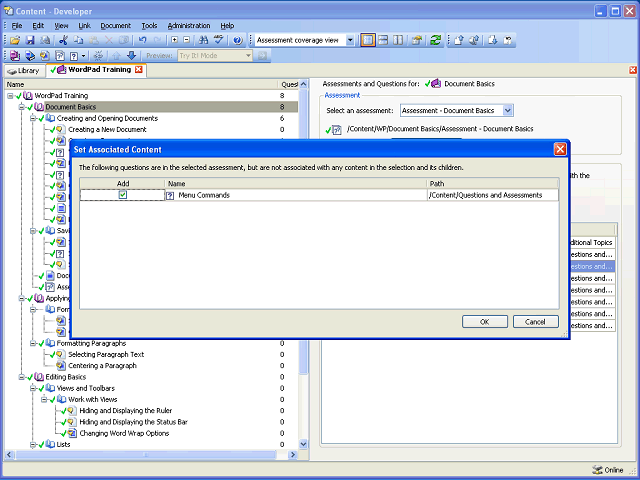Switch to the Library tab
Image resolution: width=640 pixels, height=480 pixels.
24,71
